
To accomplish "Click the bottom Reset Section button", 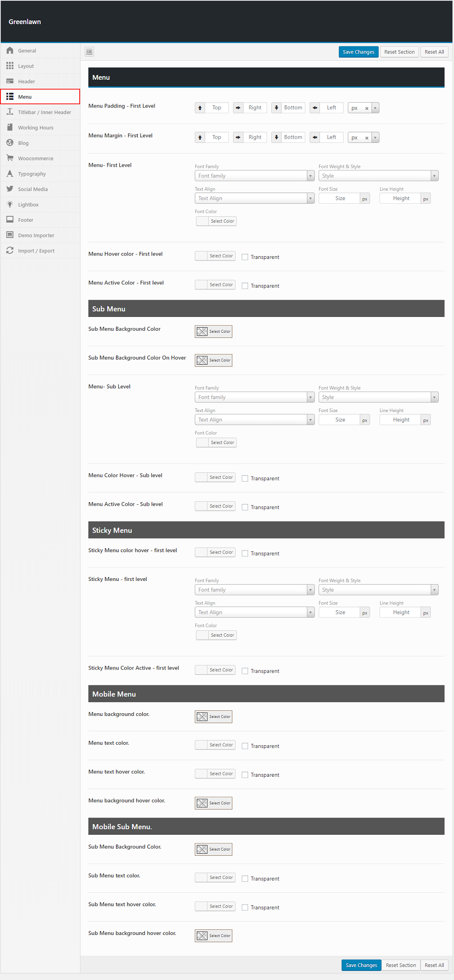I will point(401,965).
